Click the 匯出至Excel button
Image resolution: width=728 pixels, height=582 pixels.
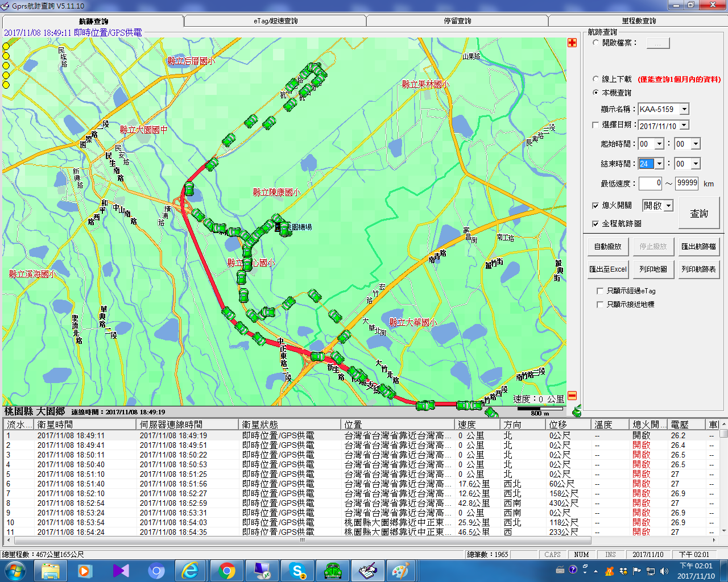pos(607,269)
